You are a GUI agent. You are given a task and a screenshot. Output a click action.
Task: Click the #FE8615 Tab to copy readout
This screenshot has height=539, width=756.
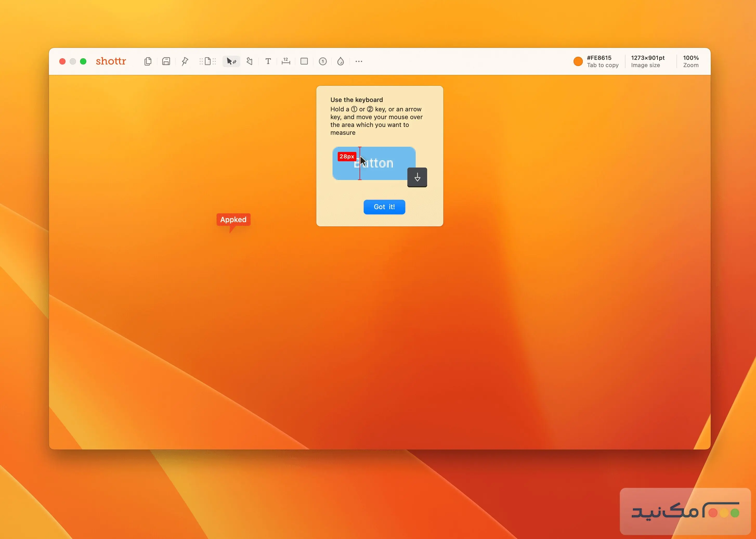coord(602,61)
